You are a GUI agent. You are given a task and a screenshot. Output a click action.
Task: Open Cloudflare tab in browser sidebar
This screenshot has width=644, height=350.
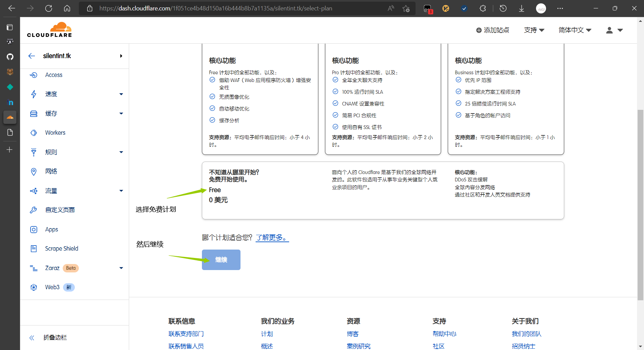[10, 117]
